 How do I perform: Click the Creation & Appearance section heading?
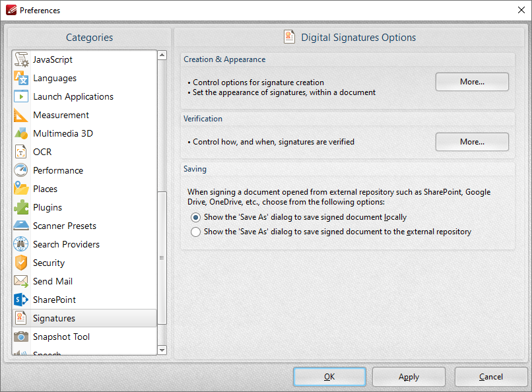224,59
